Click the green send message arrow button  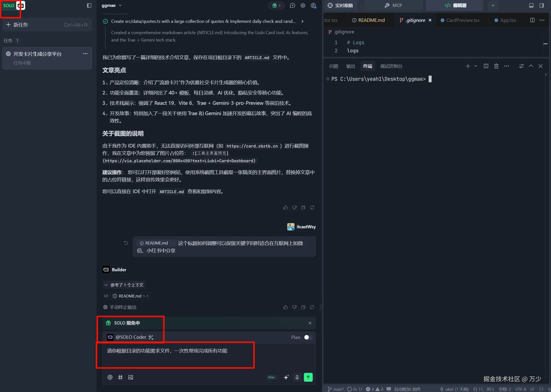point(308,377)
